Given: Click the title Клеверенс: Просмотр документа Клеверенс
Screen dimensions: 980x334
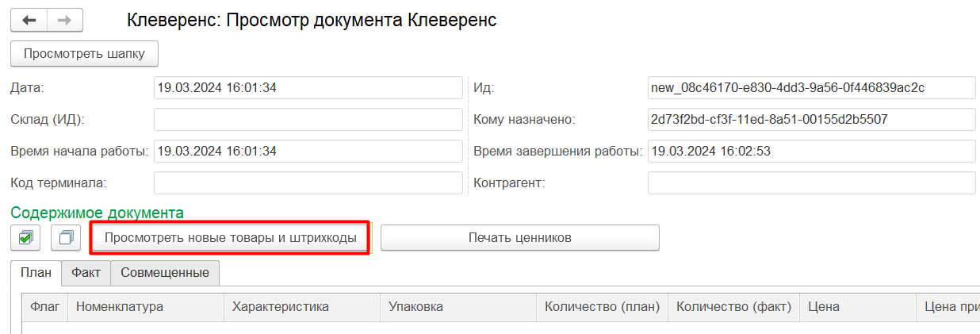Looking at the screenshot, I should pos(312,20).
